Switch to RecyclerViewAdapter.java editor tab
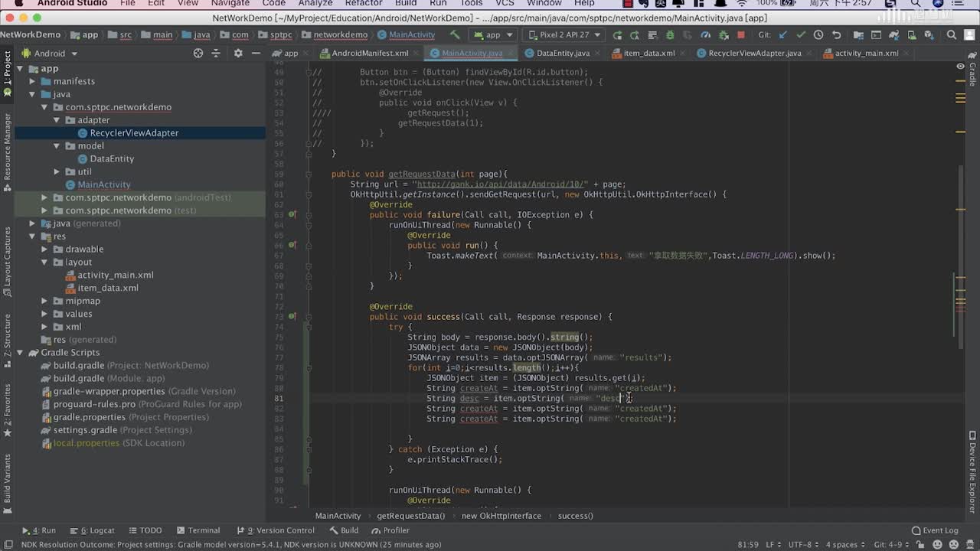This screenshot has height=551, width=980. click(753, 53)
